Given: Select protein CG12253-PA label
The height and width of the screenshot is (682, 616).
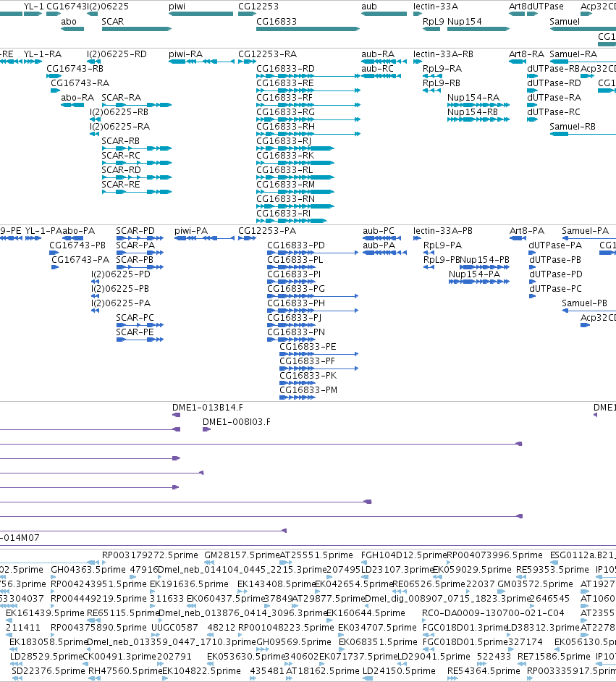Looking at the screenshot, I should tap(267, 231).
